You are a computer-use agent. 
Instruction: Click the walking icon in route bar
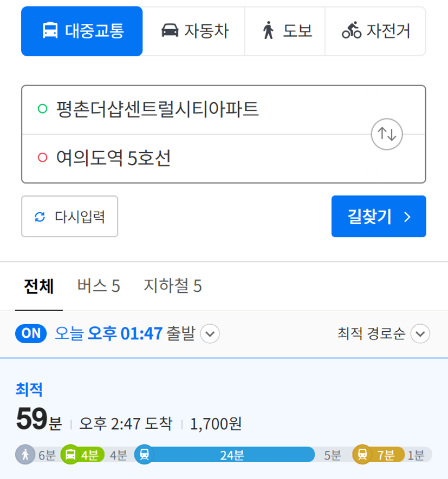25,455
